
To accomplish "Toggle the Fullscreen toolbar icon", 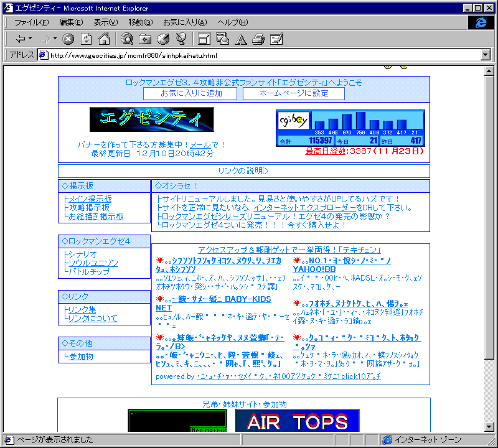I will point(204,39).
